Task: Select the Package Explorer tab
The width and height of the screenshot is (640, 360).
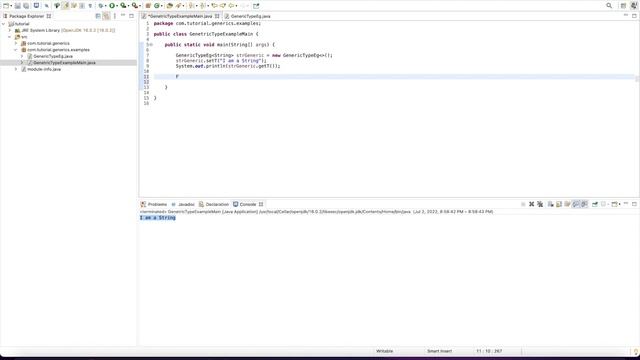Action: pos(27,16)
